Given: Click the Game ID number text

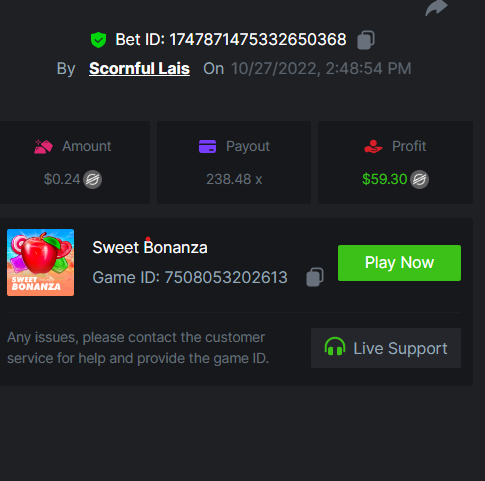Looking at the screenshot, I should (x=226, y=277).
